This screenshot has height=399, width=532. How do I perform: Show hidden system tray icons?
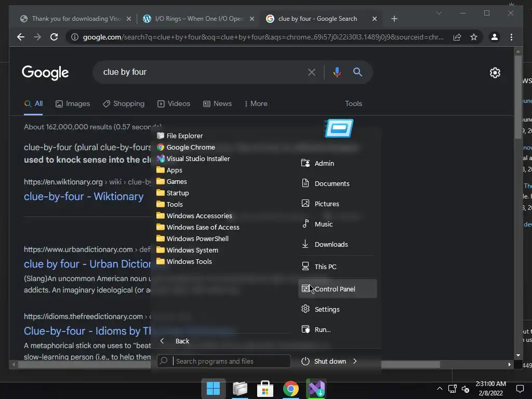pyautogui.click(x=440, y=389)
